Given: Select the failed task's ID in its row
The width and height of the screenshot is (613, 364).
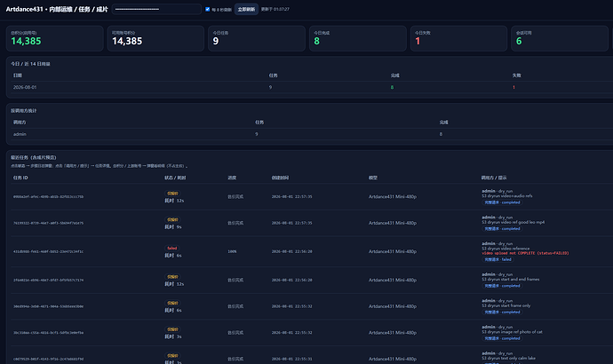Looking at the screenshot, I should coord(48,251).
